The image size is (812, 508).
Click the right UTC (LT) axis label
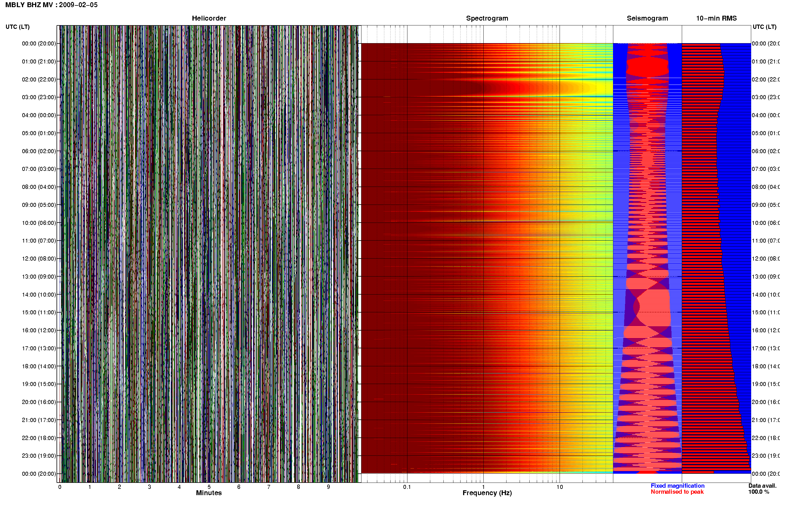(x=764, y=27)
